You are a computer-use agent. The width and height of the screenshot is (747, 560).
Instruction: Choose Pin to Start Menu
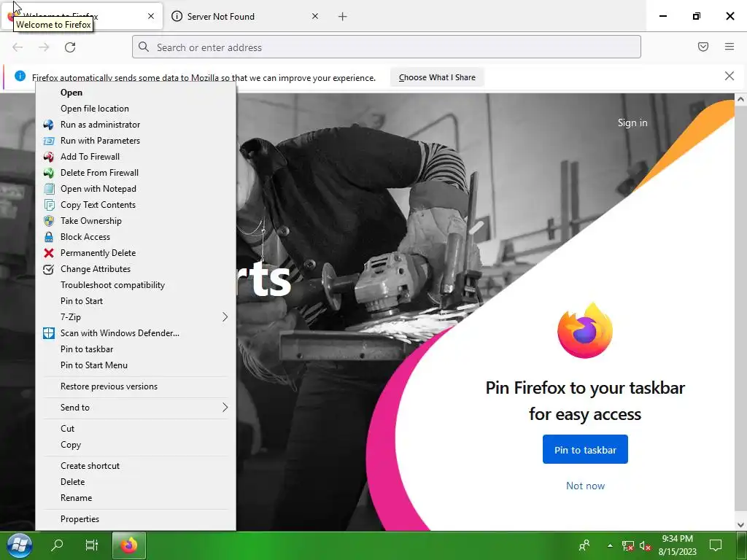(94, 365)
